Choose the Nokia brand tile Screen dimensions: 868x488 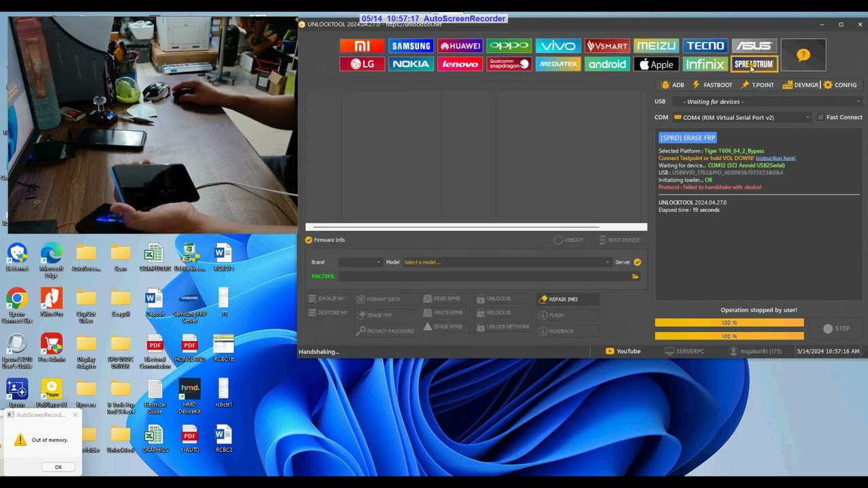tap(411, 64)
